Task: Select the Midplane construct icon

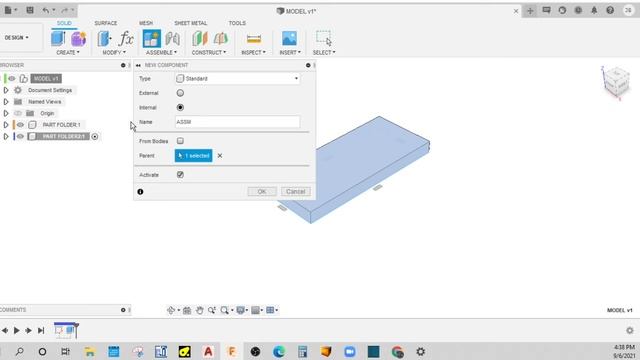Action: tap(220, 39)
